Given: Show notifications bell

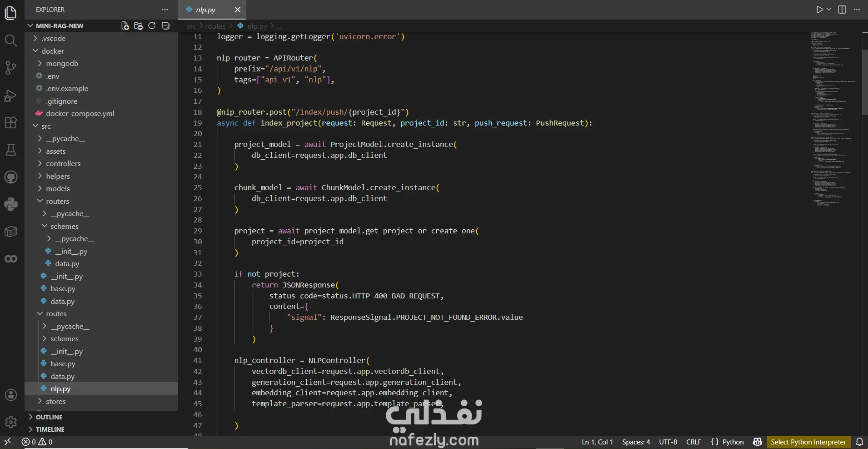Looking at the screenshot, I should click(859, 442).
